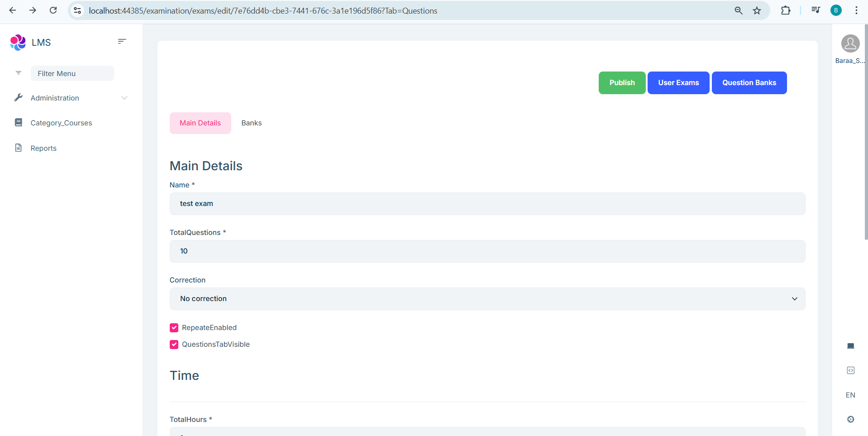Click the User Exams button
Screen dimensions: 868x436
678,83
